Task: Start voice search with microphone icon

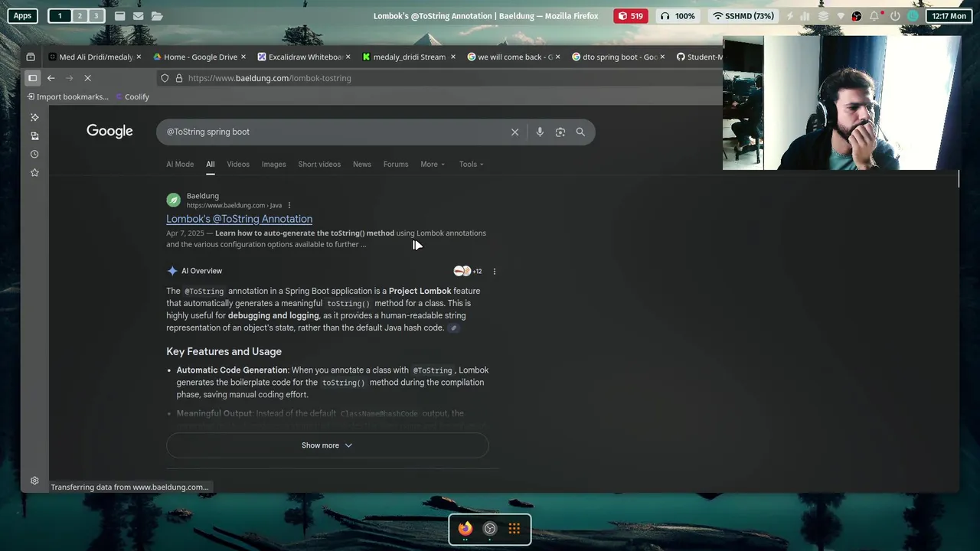Action: point(540,132)
